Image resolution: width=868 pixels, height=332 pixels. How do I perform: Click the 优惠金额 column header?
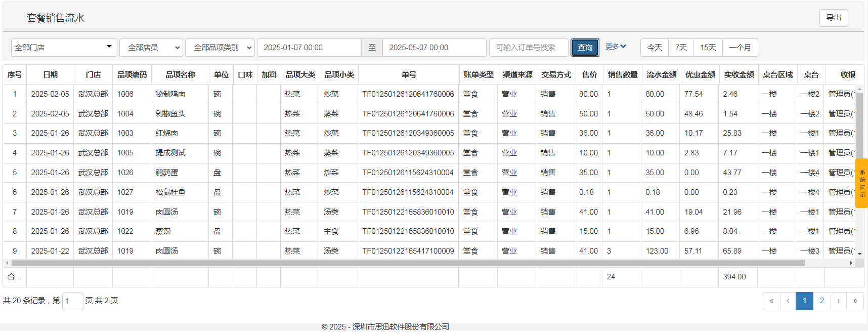pos(700,74)
